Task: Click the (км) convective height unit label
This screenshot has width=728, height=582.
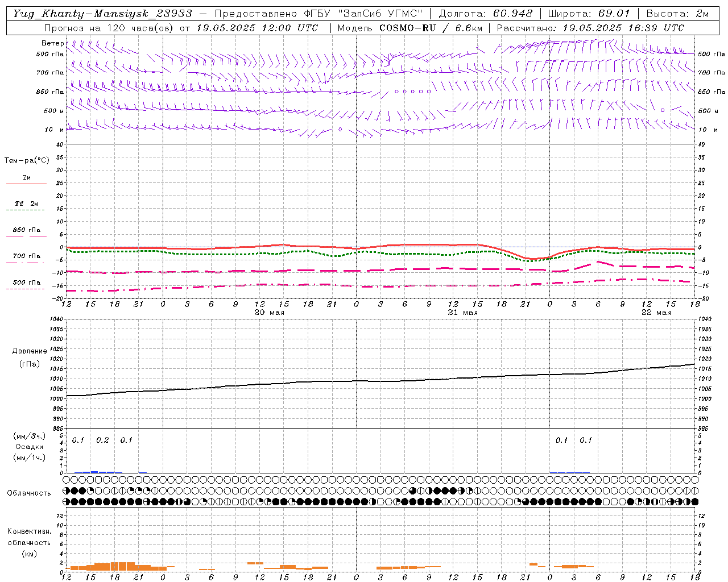Action: tap(30, 554)
